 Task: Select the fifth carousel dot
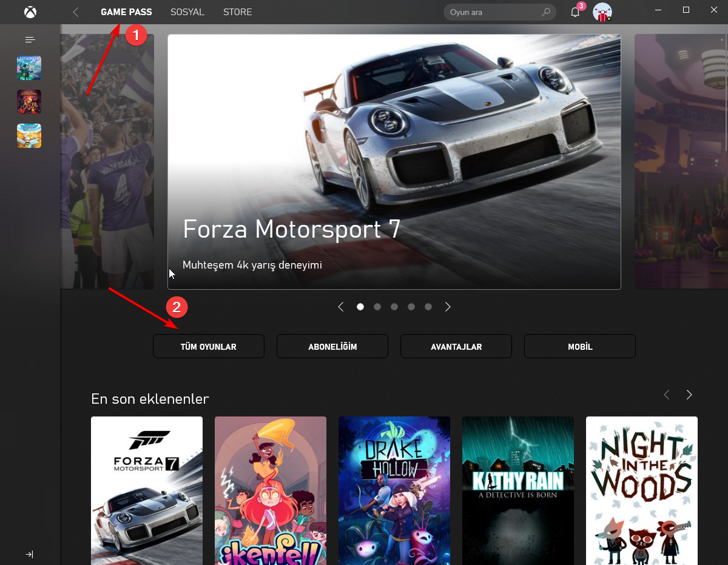pyautogui.click(x=428, y=307)
